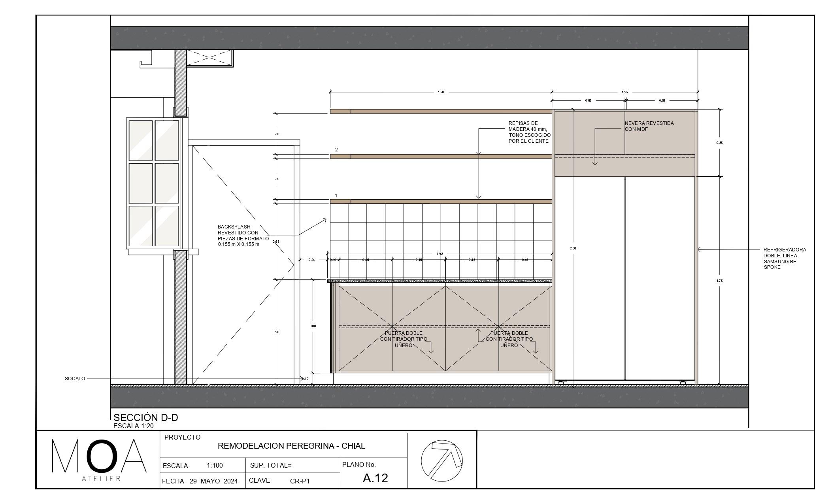Click the plan number A.12
The image size is (830, 504).
375,478
